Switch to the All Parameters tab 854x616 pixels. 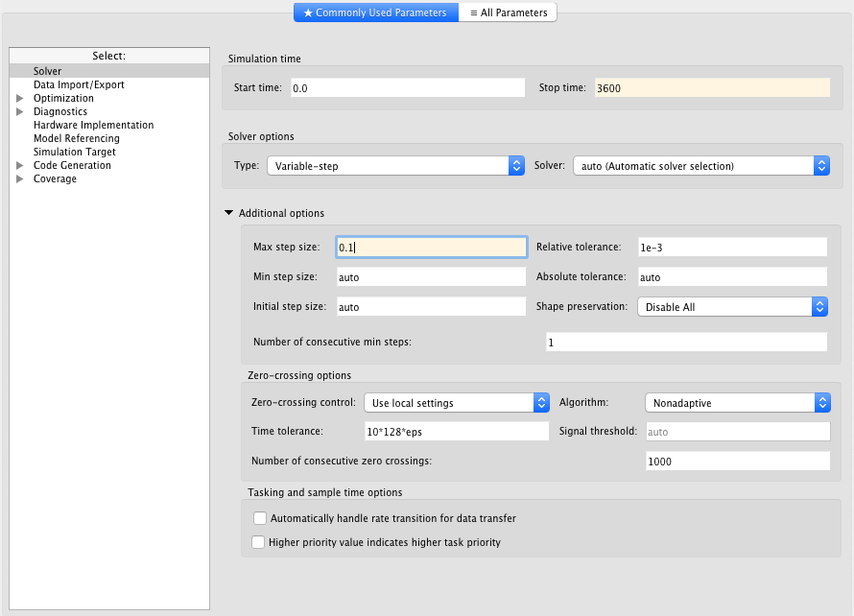point(509,12)
